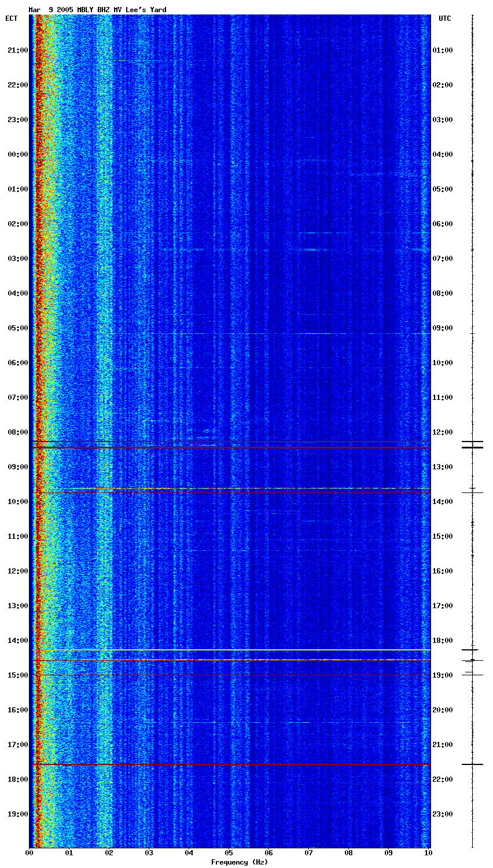
Task: Click the 00 Hz tick on the frequency axis
Action: pos(30,853)
